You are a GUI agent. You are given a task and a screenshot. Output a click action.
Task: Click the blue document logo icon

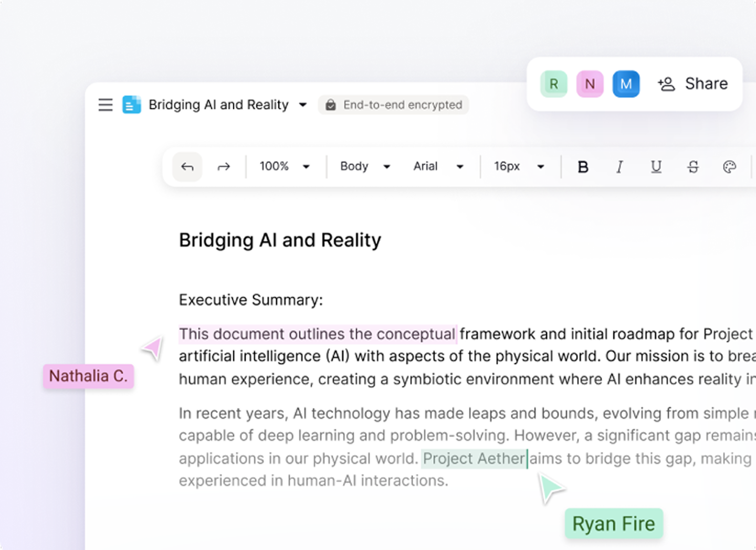click(x=131, y=105)
